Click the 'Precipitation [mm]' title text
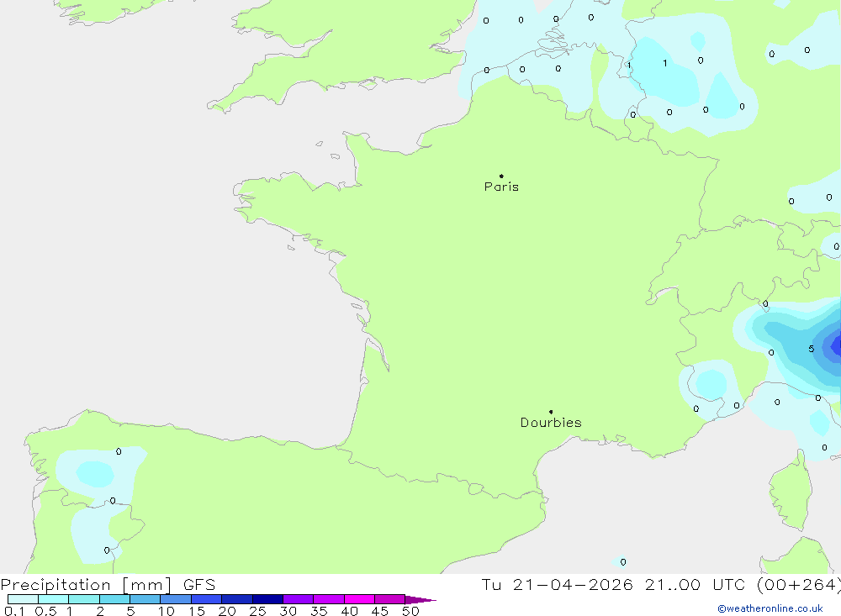Screen dimensions: 841x616 [x=86, y=585]
